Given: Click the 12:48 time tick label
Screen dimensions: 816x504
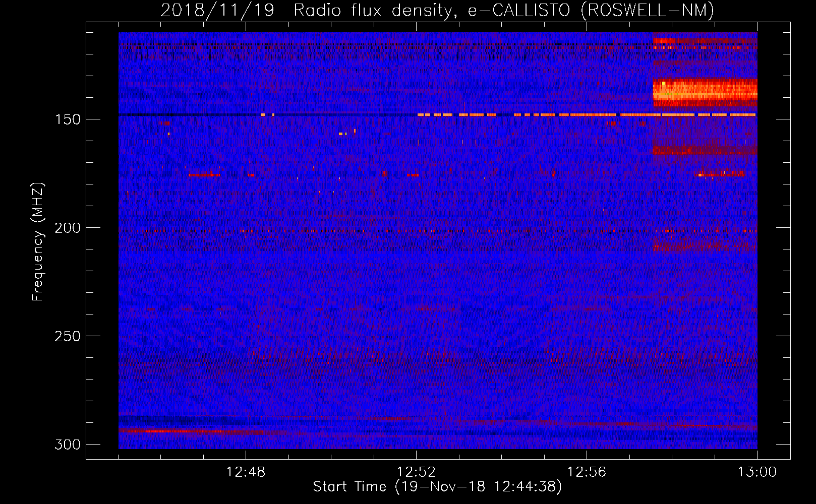Looking at the screenshot, I should click(x=246, y=472).
